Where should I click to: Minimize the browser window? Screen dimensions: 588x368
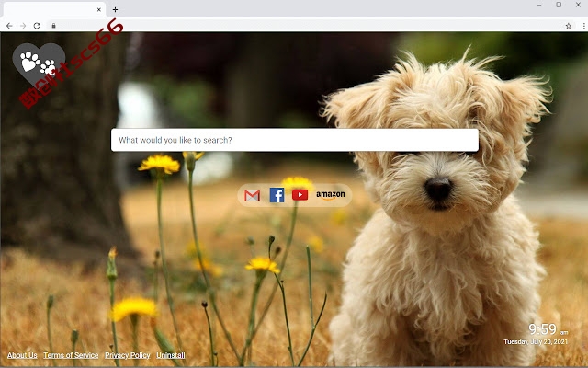tap(539, 5)
